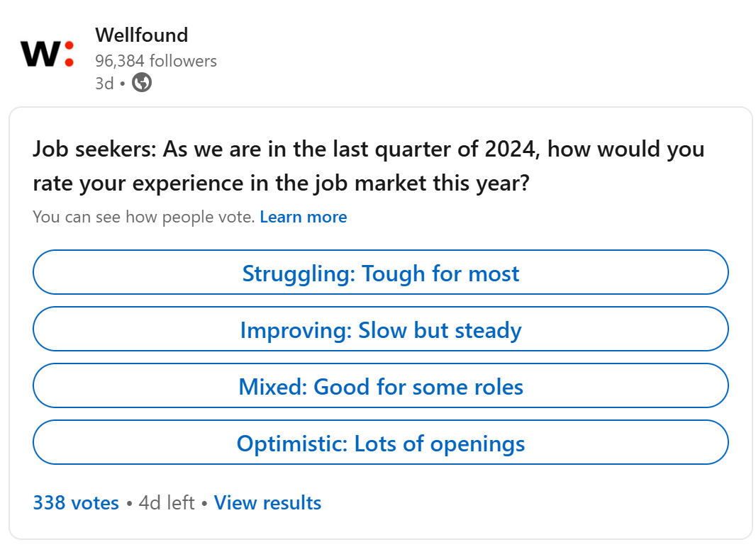756x547 pixels.
Task: Vote for Struggling: Tough for most
Action: (380, 272)
